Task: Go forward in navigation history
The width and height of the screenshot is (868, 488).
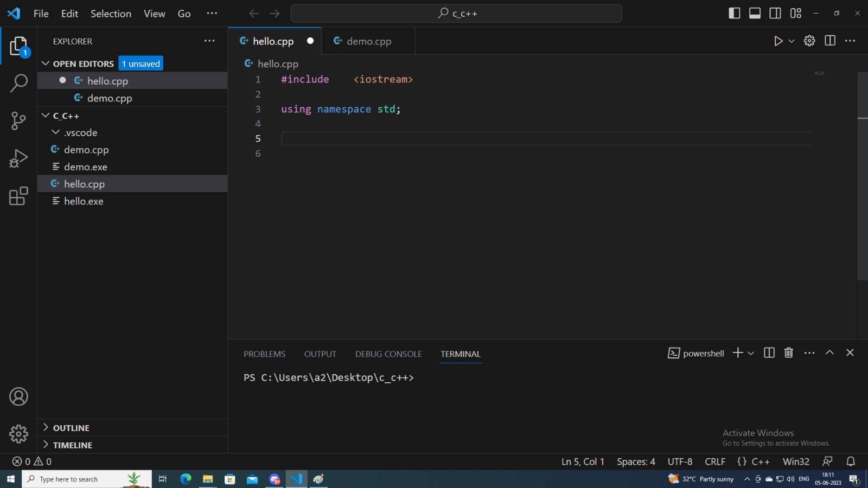Action: pyautogui.click(x=275, y=14)
